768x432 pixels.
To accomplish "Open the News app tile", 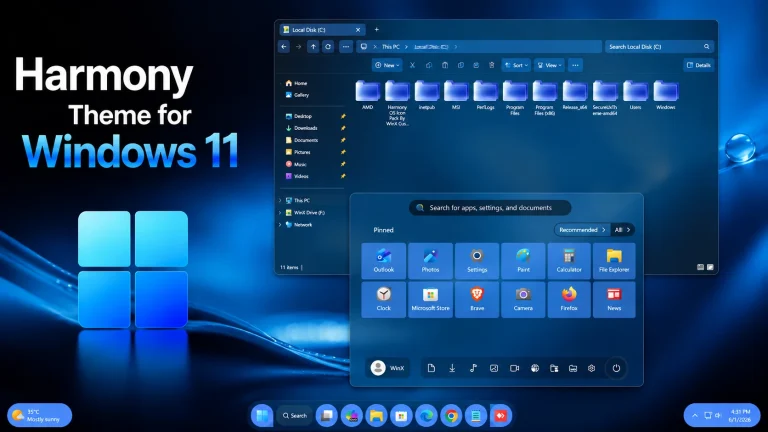I will pyautogui.click(x=614, y=299).
